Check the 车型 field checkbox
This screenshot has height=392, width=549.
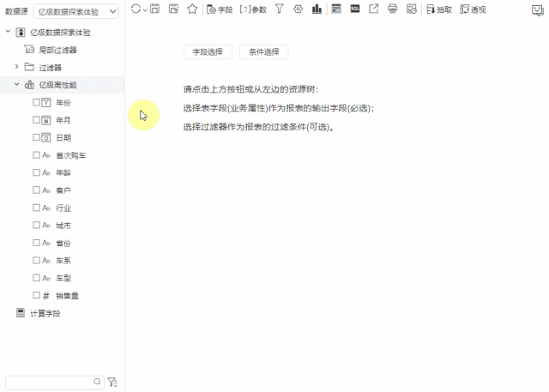tap(36, 278)
